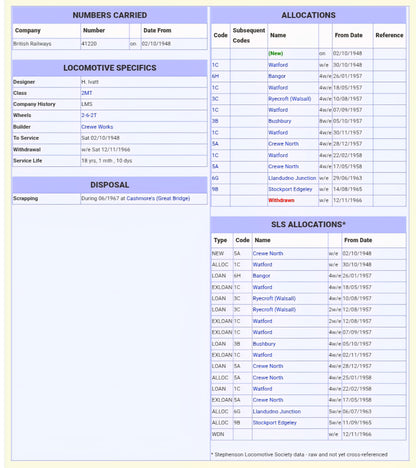Open Llandudno Junction SLS row dated 06/07/1963
This screenshot has width=416, height=468.
point(277,411)
